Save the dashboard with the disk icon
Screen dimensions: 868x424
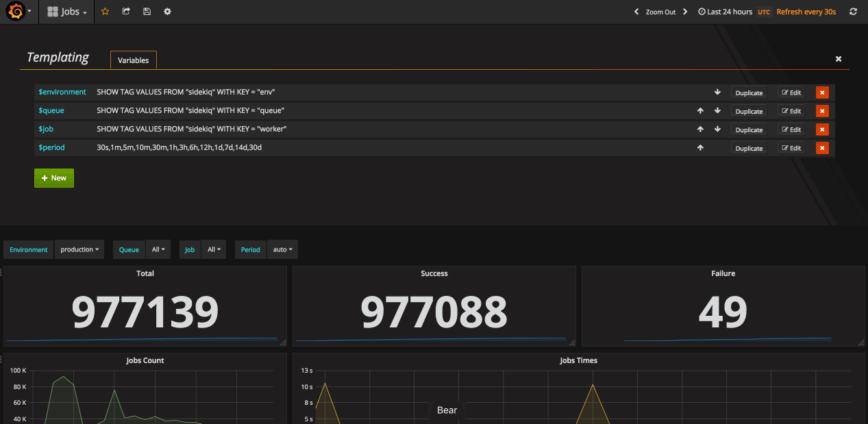147,12
